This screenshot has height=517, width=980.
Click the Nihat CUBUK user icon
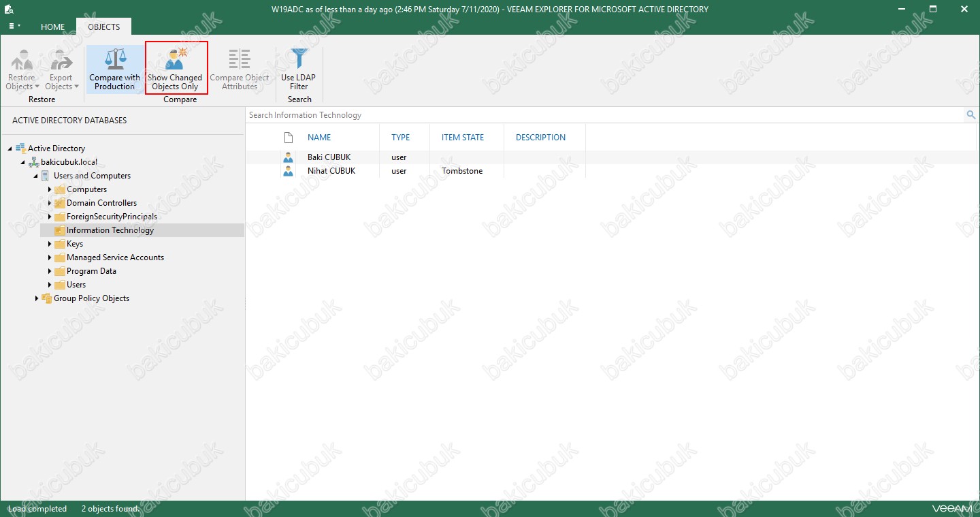[288, 171]
